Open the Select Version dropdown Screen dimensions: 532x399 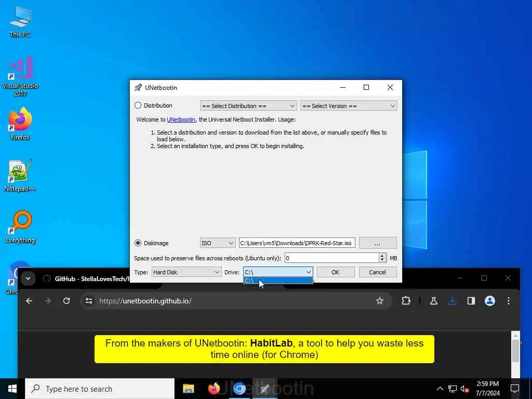[x=349, y=106]
